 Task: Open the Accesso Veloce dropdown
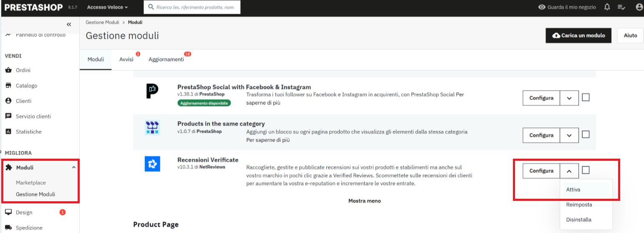coord(107,8)
